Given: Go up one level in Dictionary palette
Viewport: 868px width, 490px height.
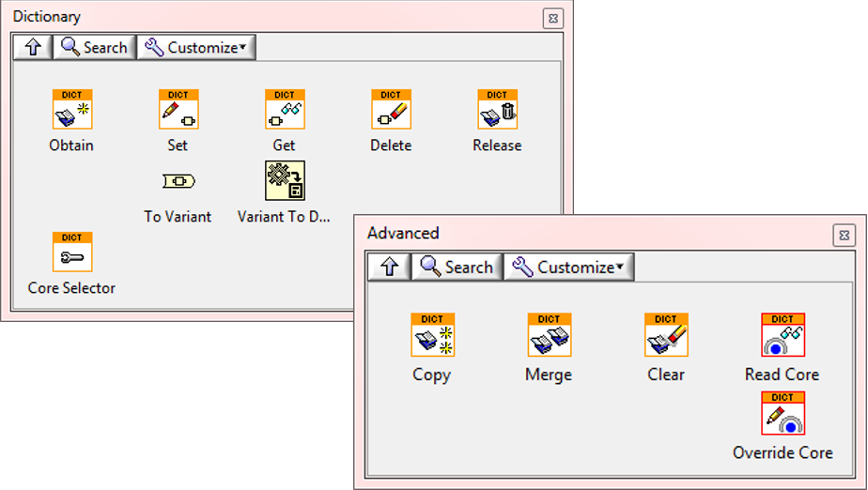Looking at the screenshot, I should pos(33,47).
